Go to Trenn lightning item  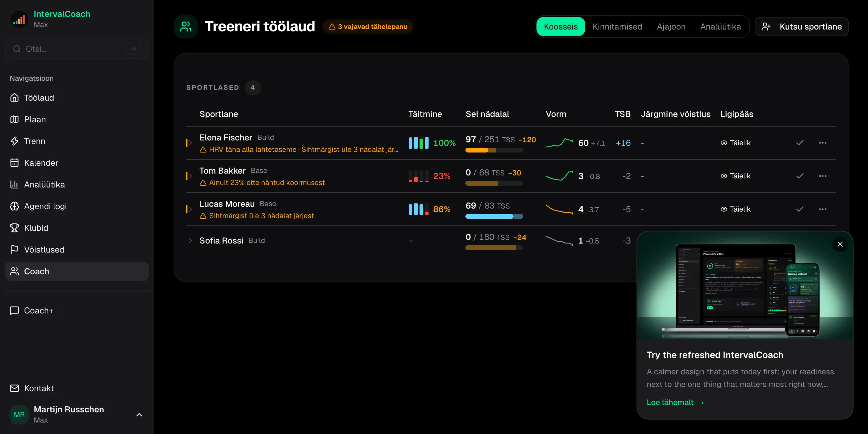(77, 141)
